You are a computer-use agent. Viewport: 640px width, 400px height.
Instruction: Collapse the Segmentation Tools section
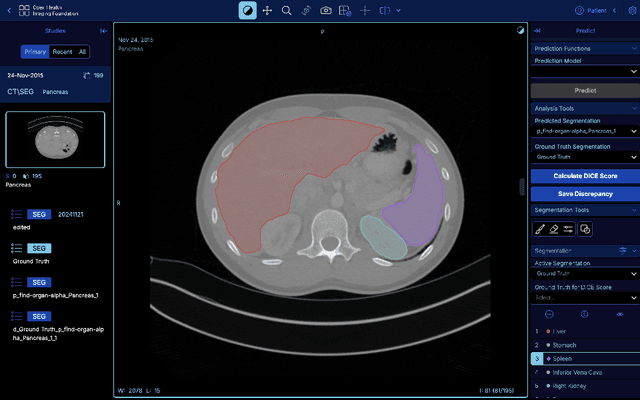click(x=634, y=210)
